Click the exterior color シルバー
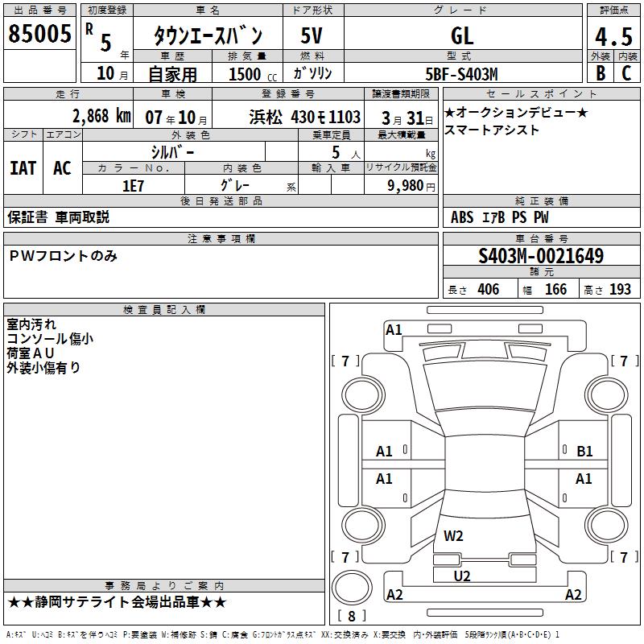Screen dimensions: 644x644 tap(172, 152)
